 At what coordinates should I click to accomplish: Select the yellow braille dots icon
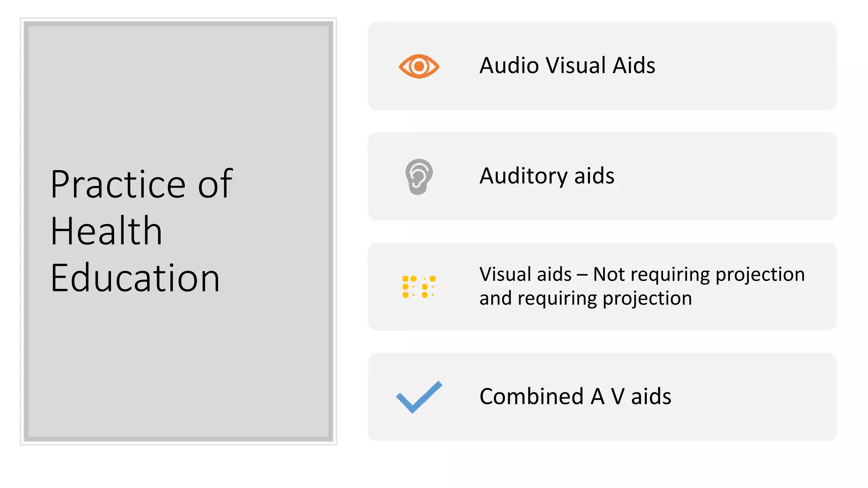pyautogui.click(x=419, y=287)
